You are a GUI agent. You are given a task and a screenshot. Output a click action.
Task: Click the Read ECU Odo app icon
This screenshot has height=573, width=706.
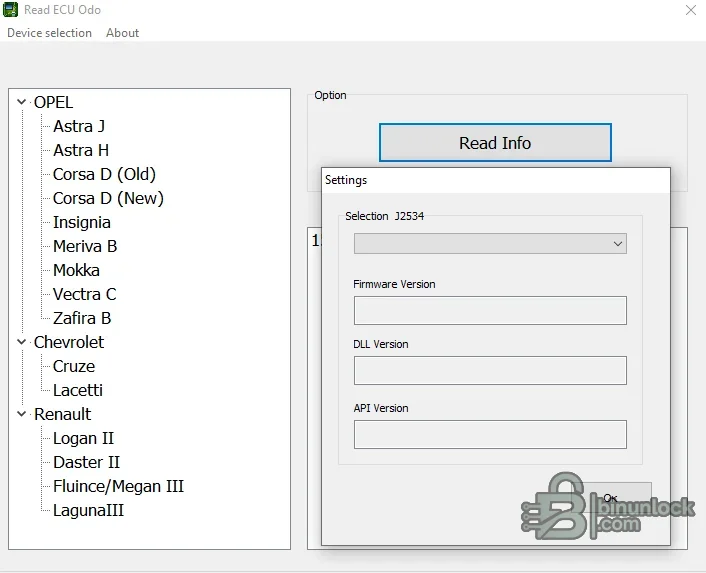click(10, 9)
